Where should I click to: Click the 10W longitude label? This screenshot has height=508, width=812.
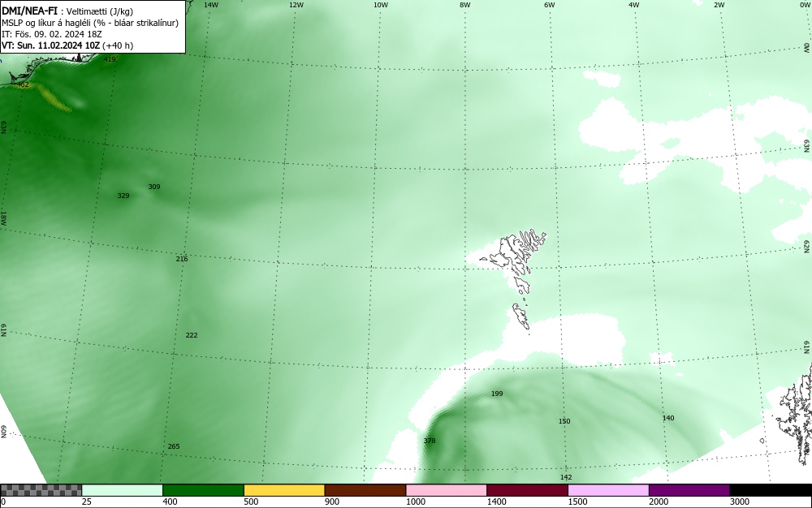pyautogui.click(x=381, y=5)
